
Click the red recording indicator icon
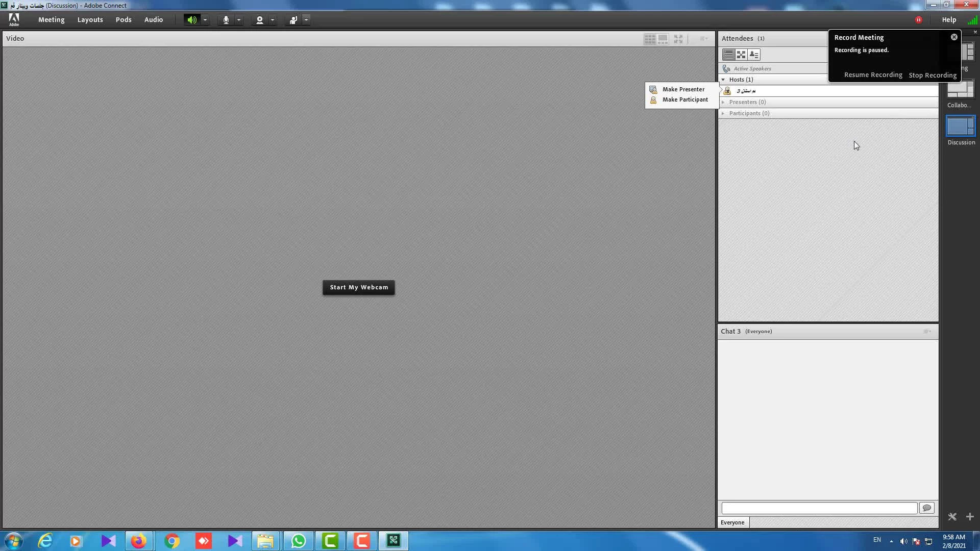tap(918, 20)
